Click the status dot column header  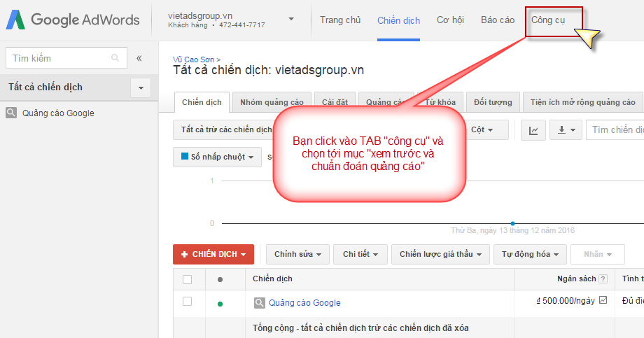pyautogui.click(x=220, y=279)
